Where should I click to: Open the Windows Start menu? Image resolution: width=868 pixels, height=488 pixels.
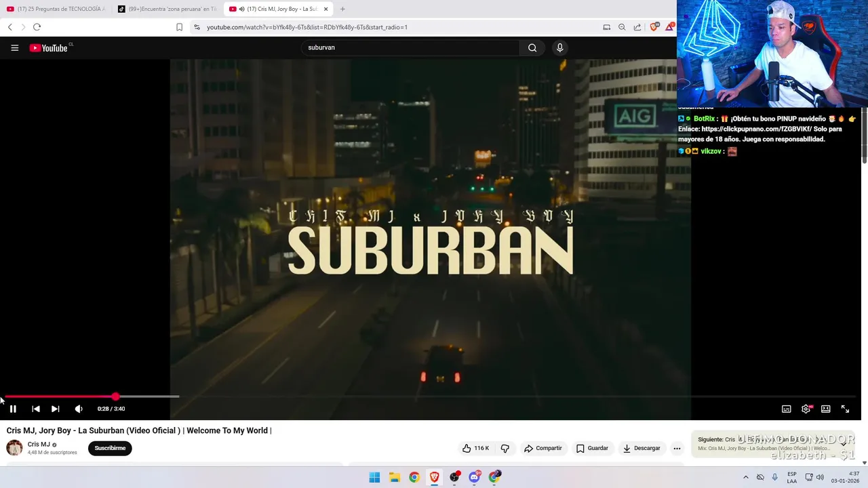[x=374, y=477]
